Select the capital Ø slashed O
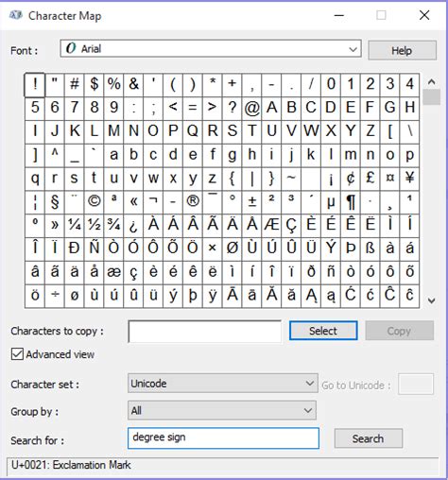The width and height of the screenshot is (448, 480). [x=232, y=249]
